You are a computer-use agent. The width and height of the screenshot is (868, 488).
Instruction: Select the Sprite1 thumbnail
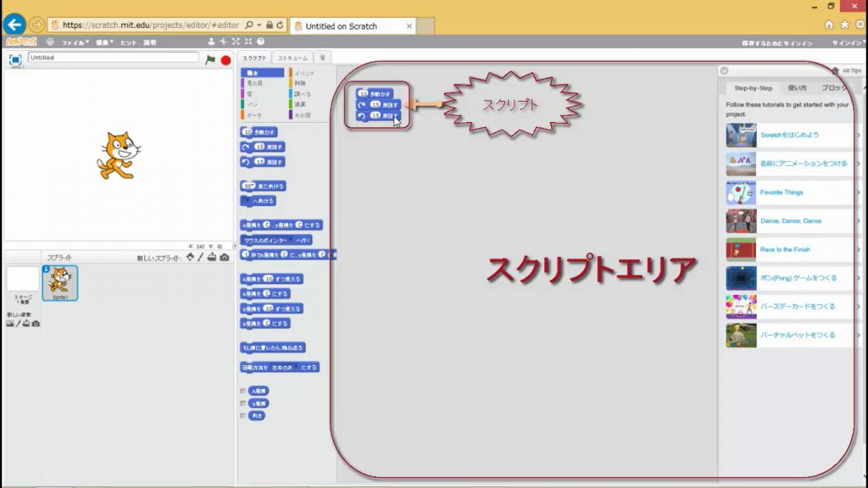(x=60, y=283)
